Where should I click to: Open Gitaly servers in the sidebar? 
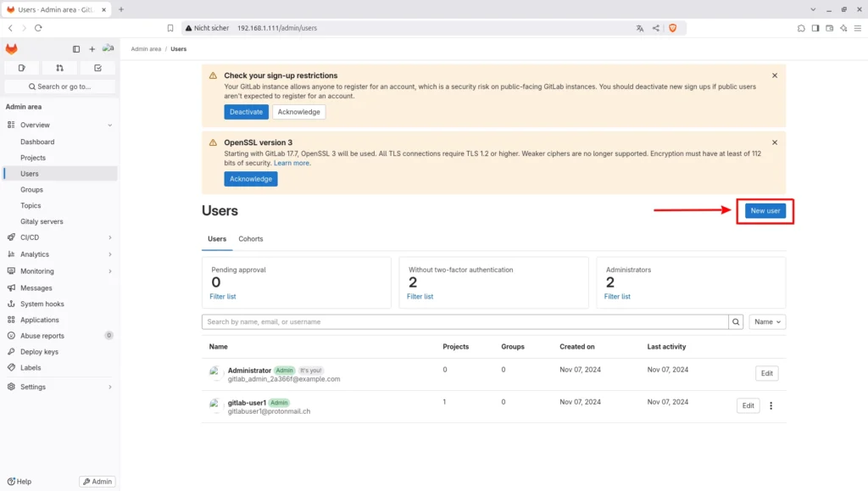coord(42,221)
